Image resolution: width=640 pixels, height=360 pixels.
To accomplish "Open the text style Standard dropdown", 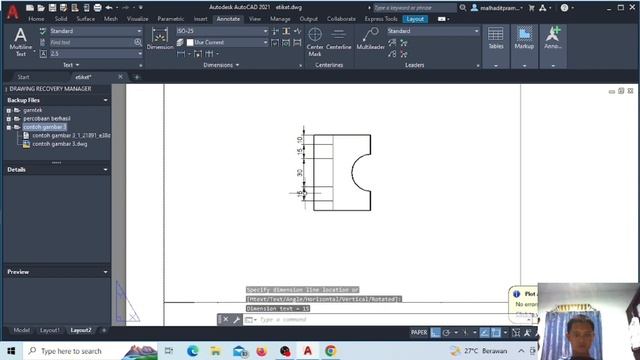I will pos(96,31).
